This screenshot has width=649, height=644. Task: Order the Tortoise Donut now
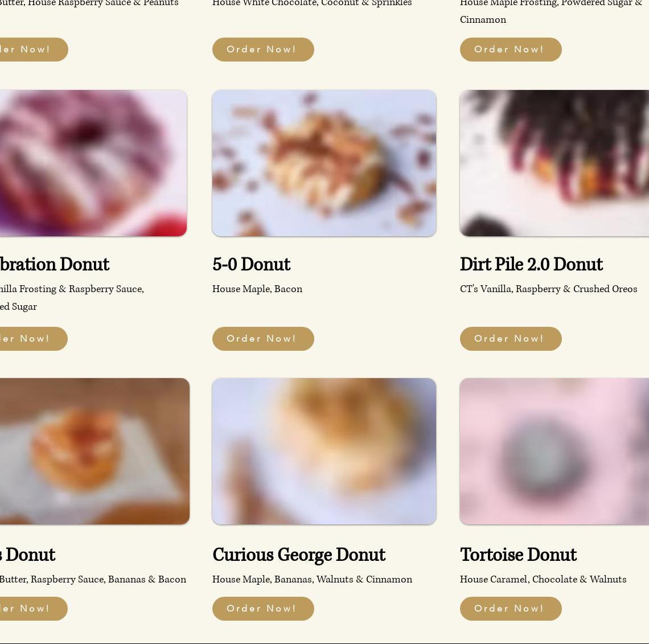(x=510, y=608)
